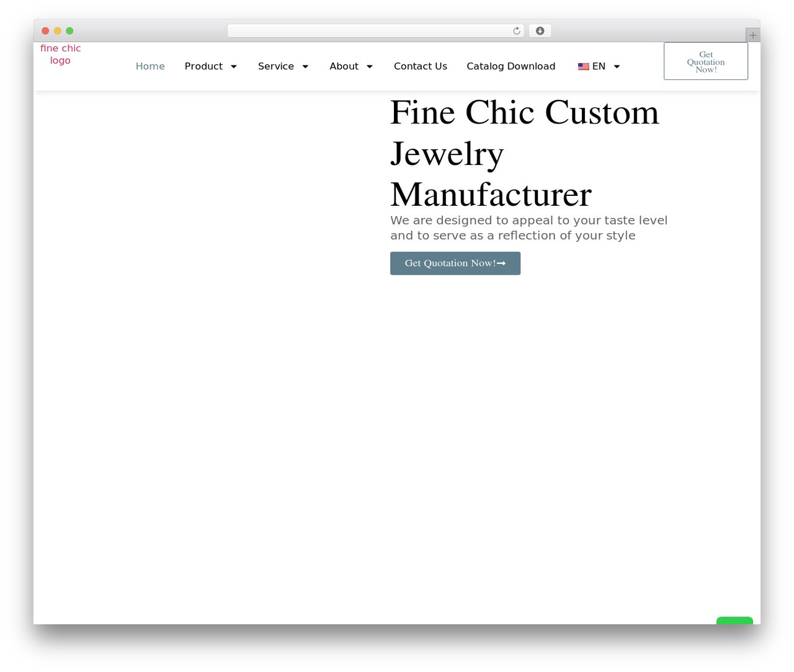The height and width of the screenshot is (672, 794).
Task: Expand the Service dropdown arrow
Action: pos(305,67)
